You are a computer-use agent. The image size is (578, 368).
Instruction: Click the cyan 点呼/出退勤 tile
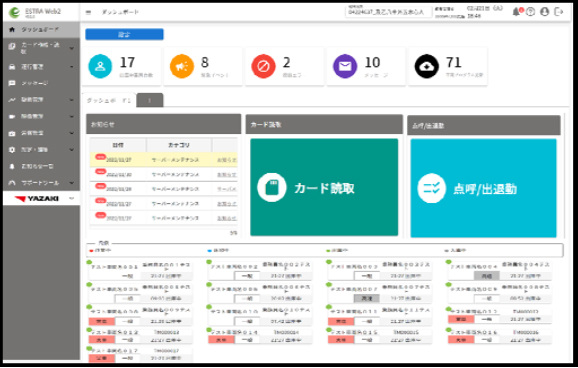point(483,188)
